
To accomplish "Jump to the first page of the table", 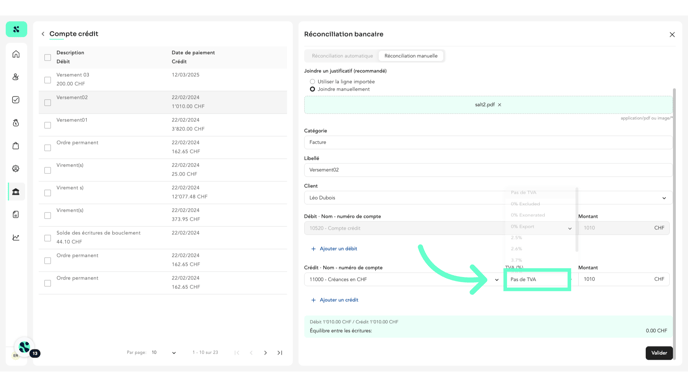I will (x=237, y=353).
